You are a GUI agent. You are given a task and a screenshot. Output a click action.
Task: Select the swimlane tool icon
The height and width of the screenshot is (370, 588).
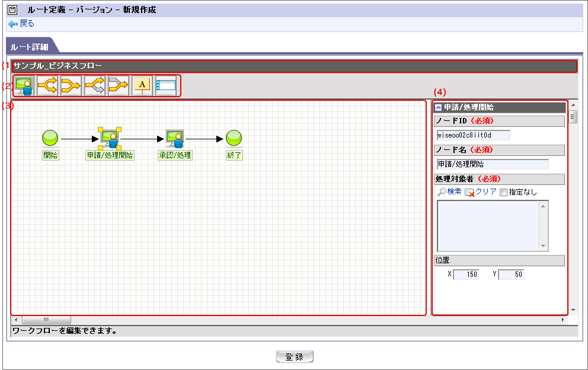point(166,86)
